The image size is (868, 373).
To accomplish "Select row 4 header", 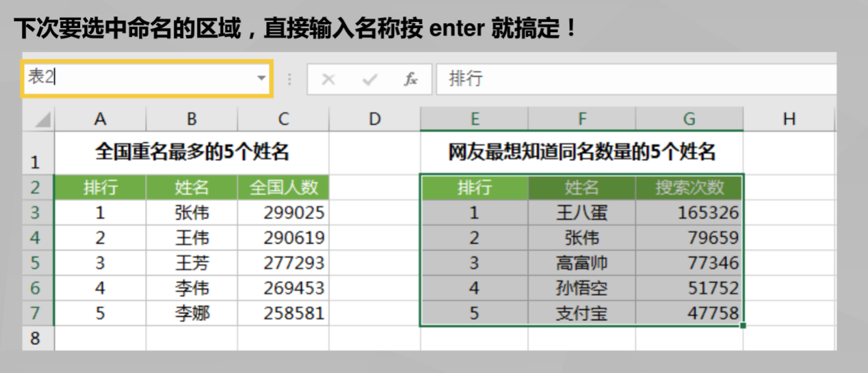I will tap(38, 238).
